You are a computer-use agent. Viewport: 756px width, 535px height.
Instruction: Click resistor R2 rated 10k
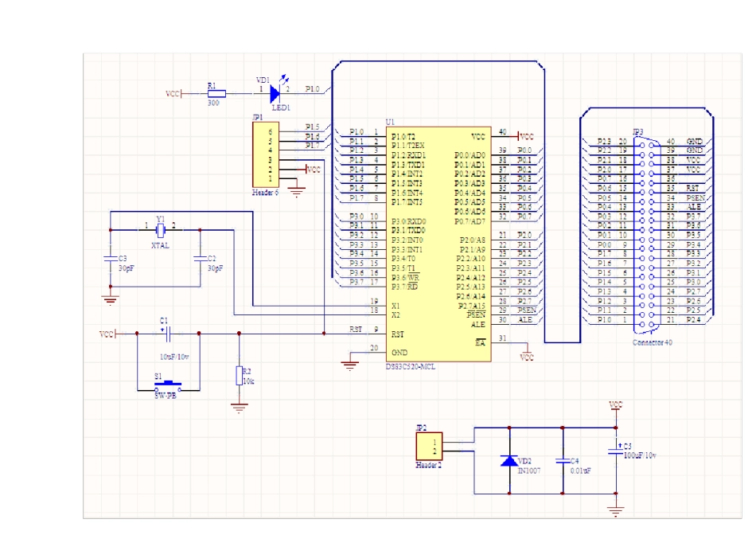(x=239, y=375)
